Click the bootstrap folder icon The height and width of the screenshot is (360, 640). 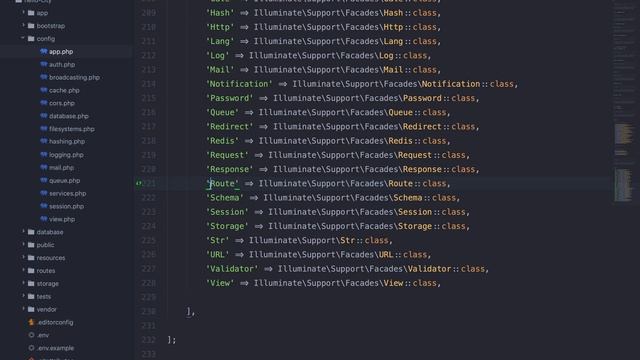pos(31,26)
